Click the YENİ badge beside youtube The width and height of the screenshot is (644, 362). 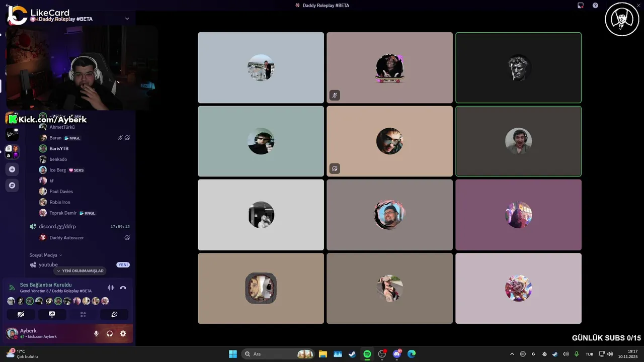pos(123,265)
